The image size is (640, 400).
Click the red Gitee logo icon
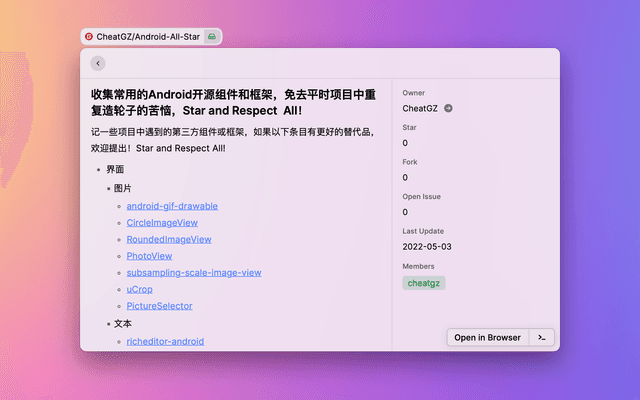[x=89, y=36]
